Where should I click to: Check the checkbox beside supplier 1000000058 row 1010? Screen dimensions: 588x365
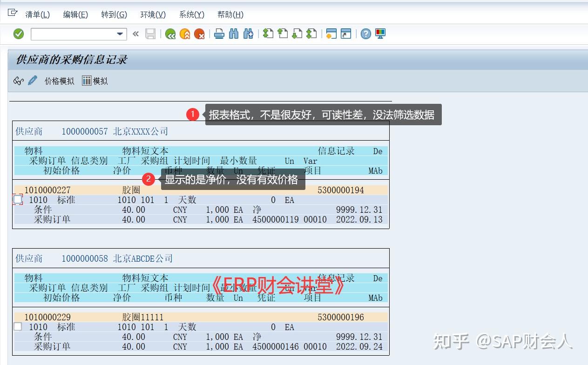click(17, 326)
